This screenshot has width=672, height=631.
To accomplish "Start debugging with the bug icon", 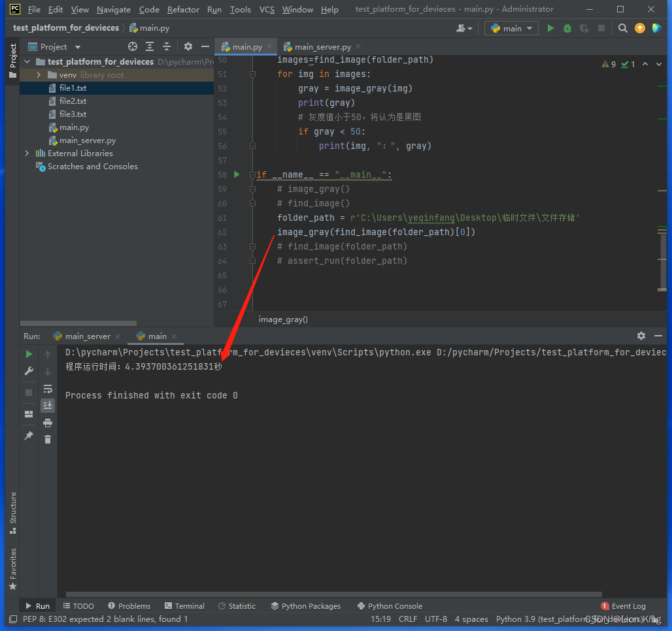I will point(566,29).
